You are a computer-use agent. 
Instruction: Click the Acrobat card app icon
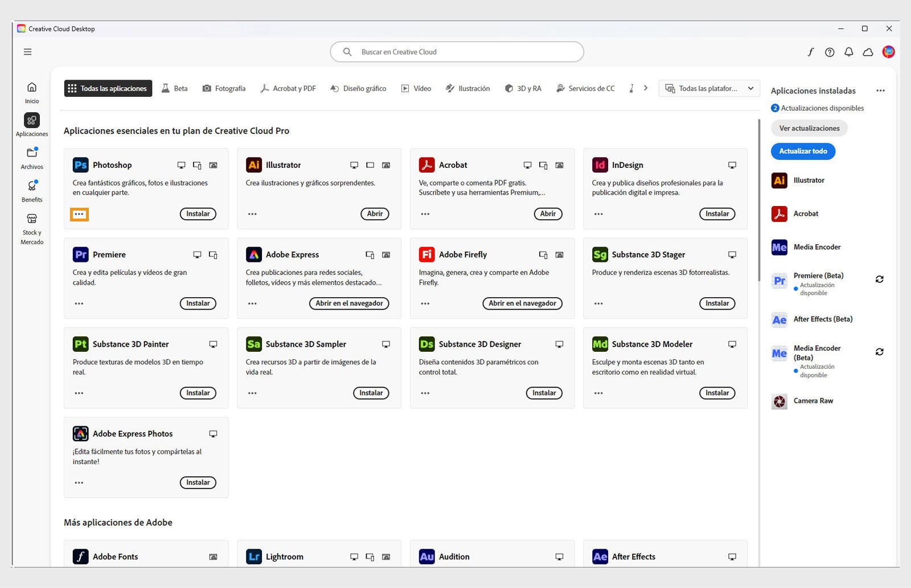426,165
